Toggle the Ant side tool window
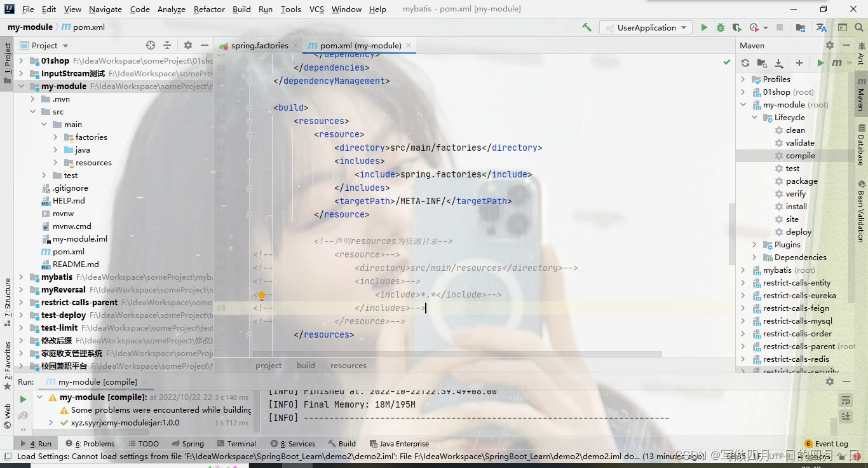This screenshot has height=468, width=868. click(861, 53)
